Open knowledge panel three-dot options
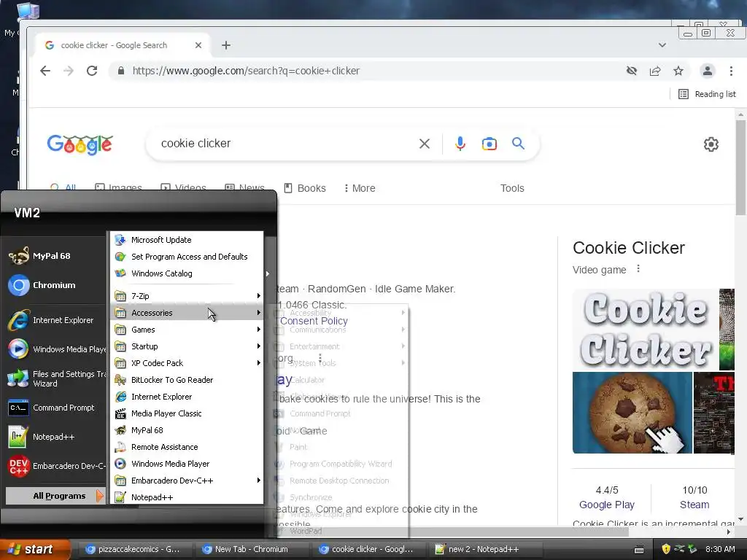 638,269
